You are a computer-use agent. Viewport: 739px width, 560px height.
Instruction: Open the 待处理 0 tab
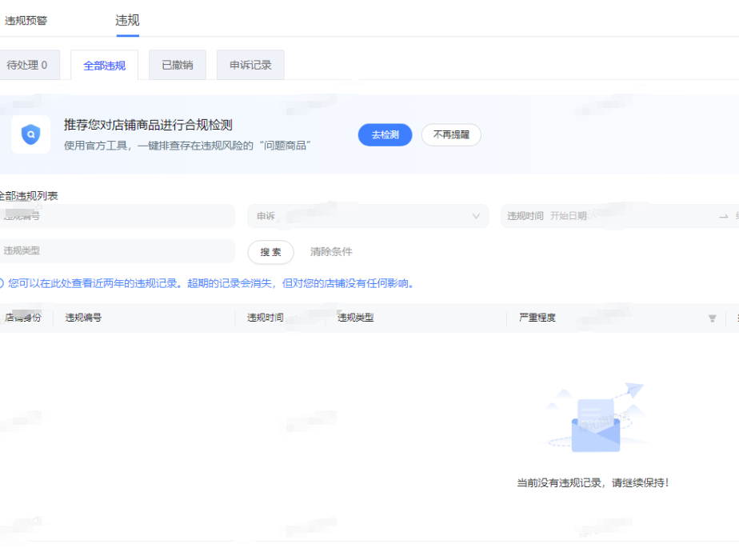coord(27,66)
